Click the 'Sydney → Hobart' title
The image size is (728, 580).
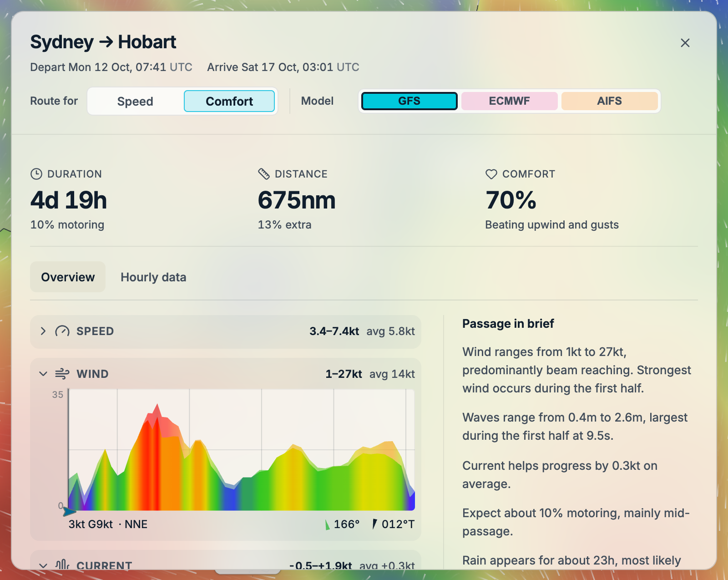pos(103,42)
